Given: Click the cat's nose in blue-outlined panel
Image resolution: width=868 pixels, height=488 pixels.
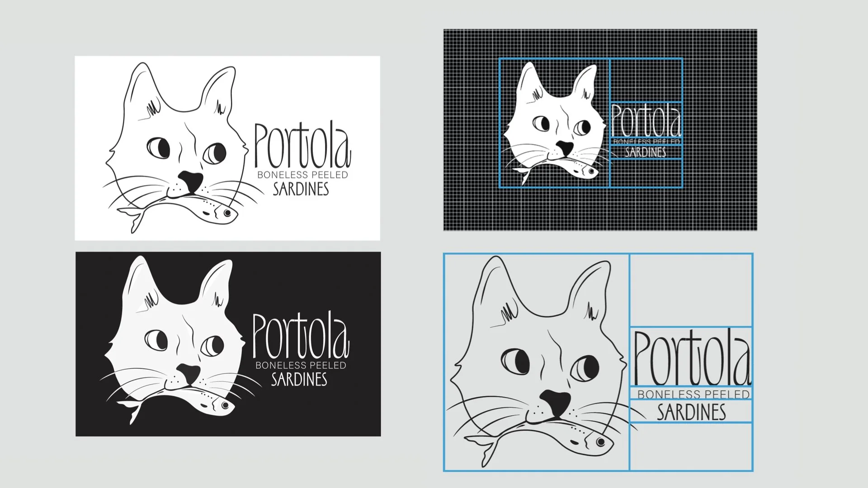Looking at the screenshot, I should pos(556,401).
